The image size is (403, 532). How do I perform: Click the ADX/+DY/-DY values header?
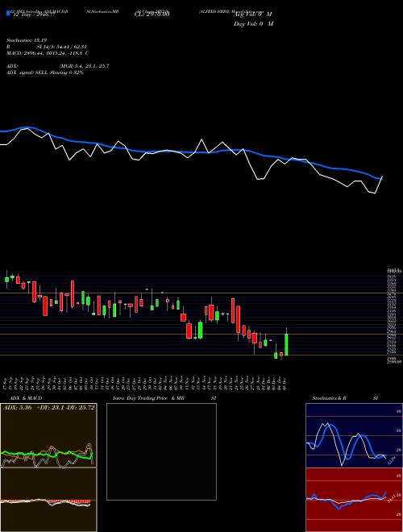point(49,407)
